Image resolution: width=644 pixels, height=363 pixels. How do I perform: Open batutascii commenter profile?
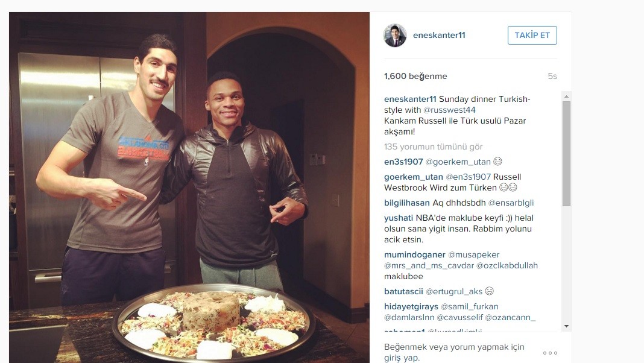click(403, 292)
